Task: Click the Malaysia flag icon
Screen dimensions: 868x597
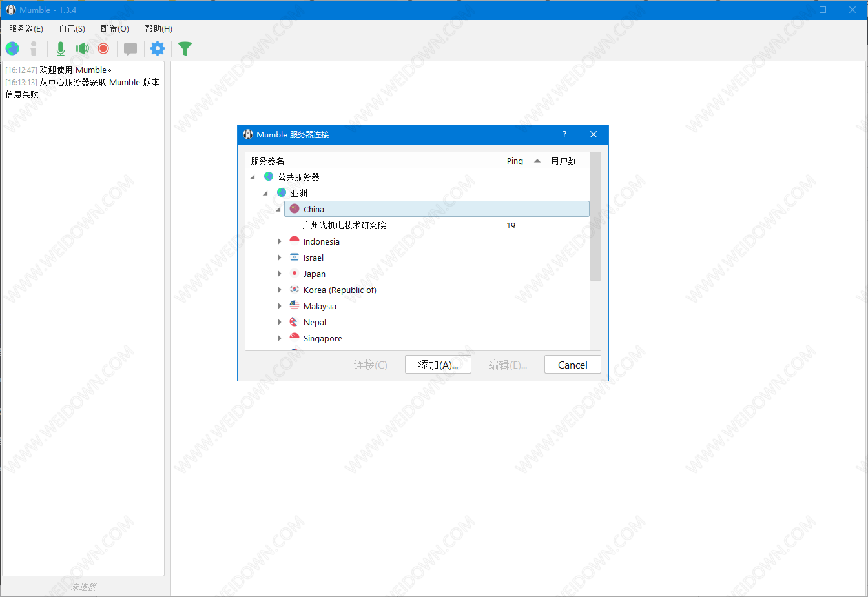Action: [x=294, y=305]
